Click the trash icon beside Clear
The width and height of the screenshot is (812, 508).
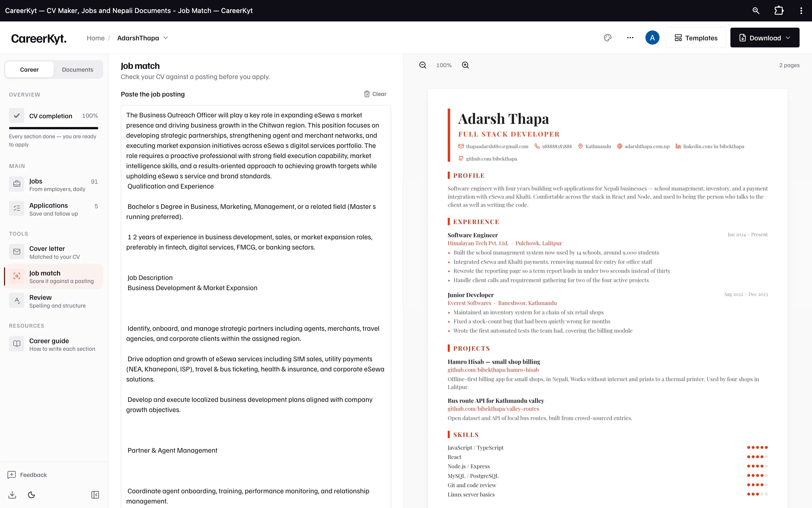click(x=367, y=94)
